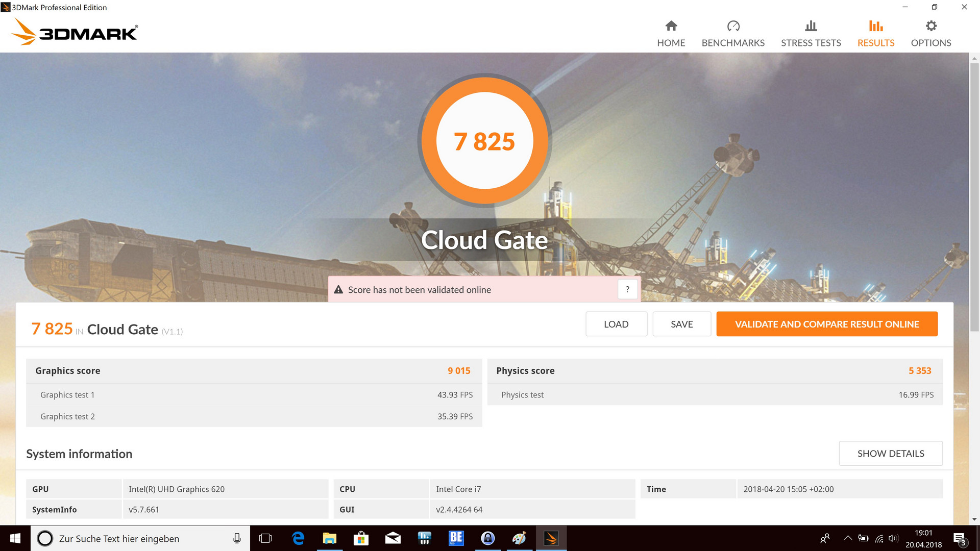Click scrollbar up arrow
The image size is (980, 551).
point(974,58)
